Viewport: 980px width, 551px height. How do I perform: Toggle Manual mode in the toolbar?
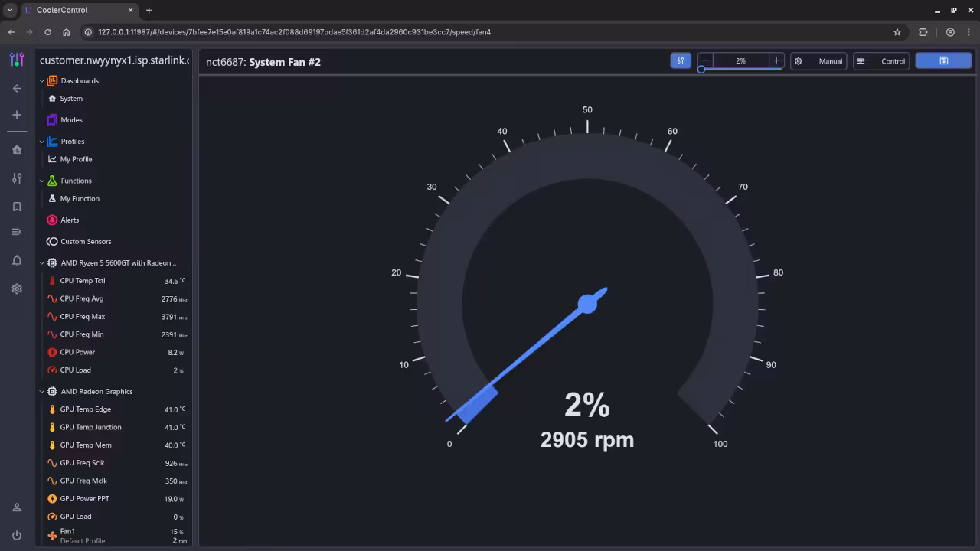tap(818, 60)
